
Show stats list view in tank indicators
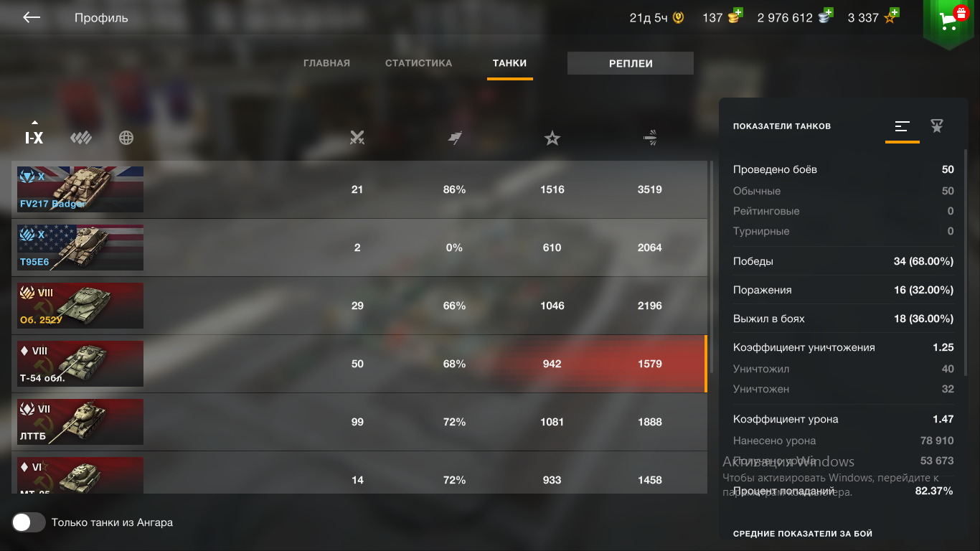903,126
